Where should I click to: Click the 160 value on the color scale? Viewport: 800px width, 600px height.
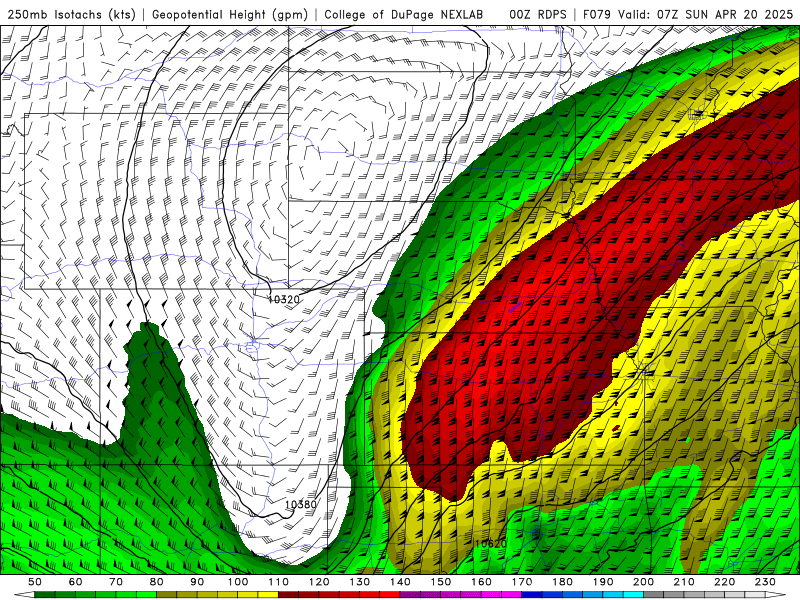click(481, 582)
